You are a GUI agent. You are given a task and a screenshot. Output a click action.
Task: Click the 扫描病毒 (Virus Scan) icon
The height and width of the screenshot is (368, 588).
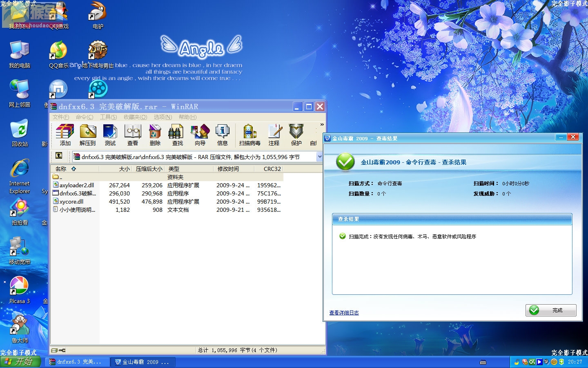tap(249, 135)
